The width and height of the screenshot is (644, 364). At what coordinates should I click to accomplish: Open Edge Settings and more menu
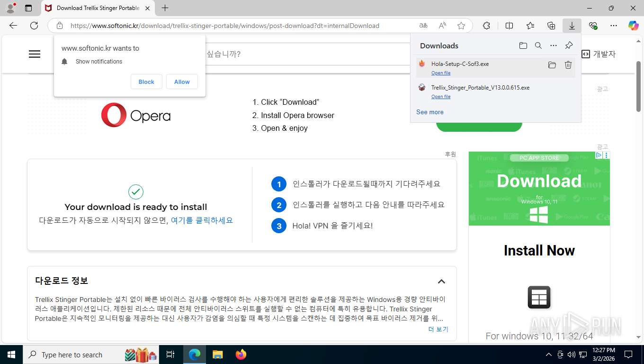pos(614,26)
